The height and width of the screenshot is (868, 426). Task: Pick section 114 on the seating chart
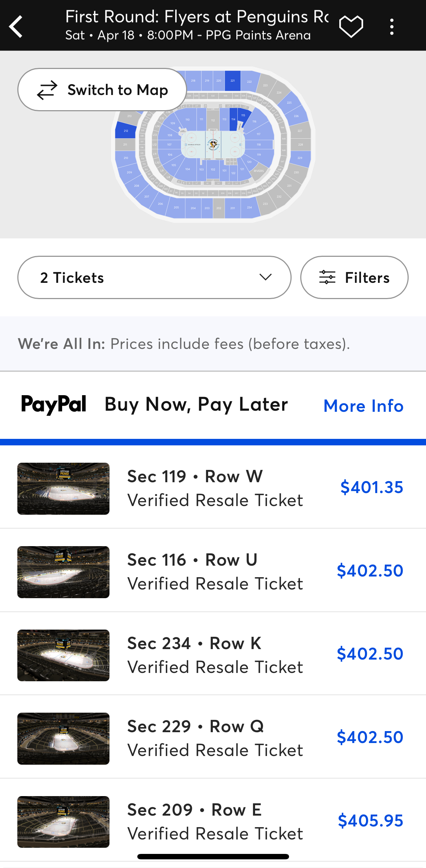coord(233,119)
